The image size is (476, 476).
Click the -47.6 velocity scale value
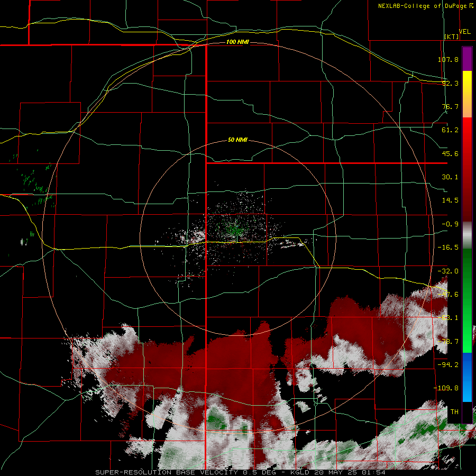point(448,295)
